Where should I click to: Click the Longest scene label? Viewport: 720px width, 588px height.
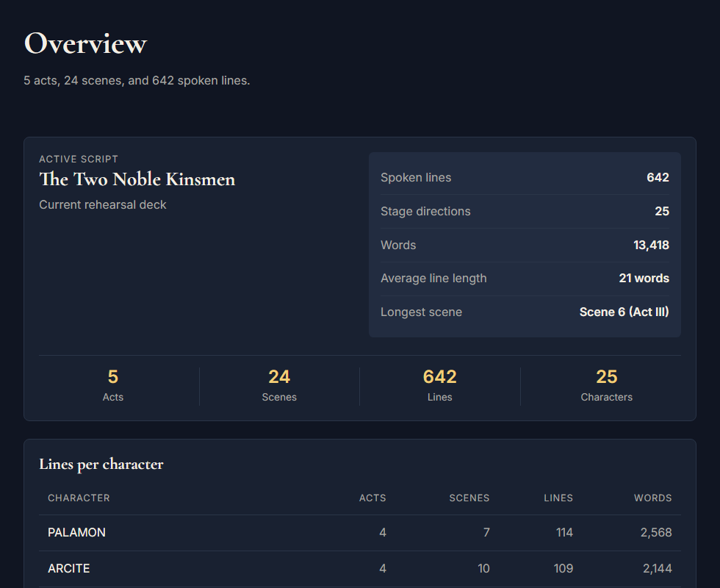pos(421,312)
